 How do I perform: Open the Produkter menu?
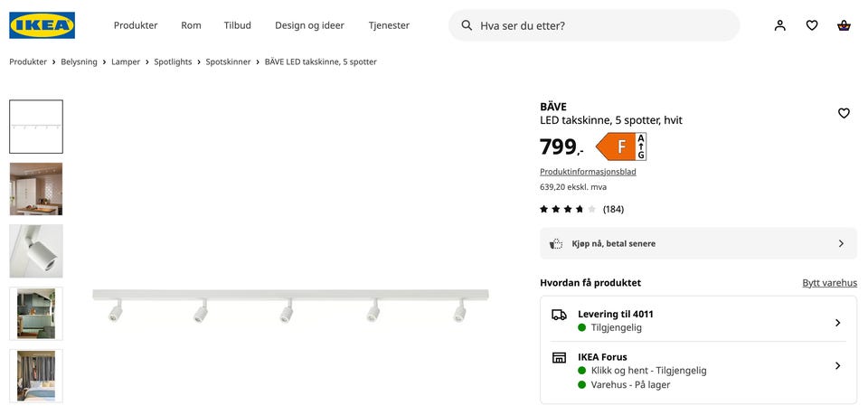coord(136,25)
